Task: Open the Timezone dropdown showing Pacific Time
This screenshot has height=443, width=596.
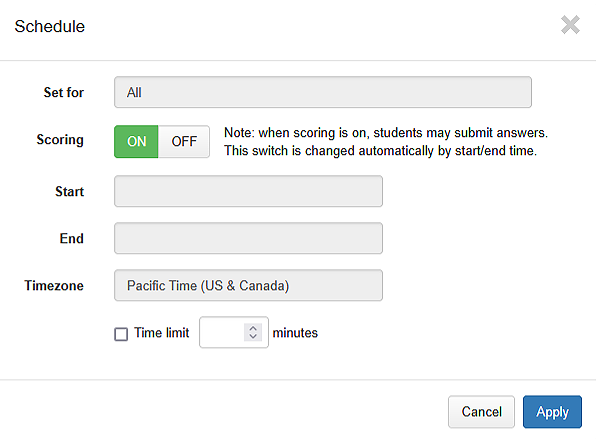Action: pos(248,285)
